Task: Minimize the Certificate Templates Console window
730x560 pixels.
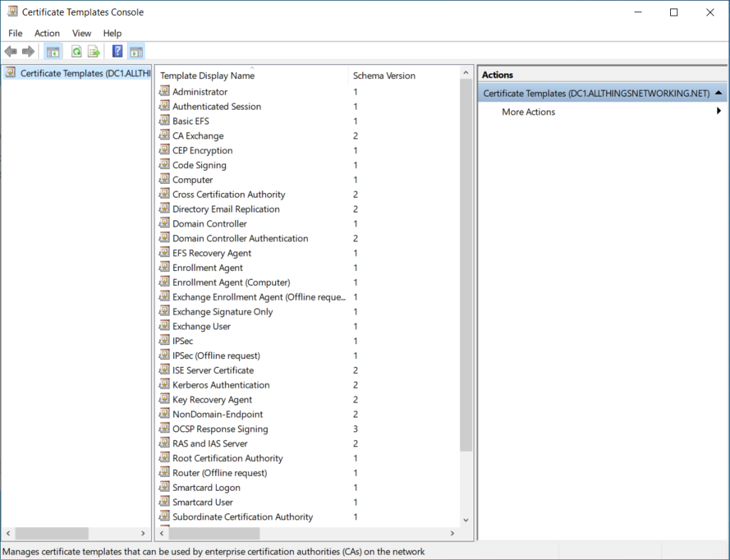Action: 638,12
